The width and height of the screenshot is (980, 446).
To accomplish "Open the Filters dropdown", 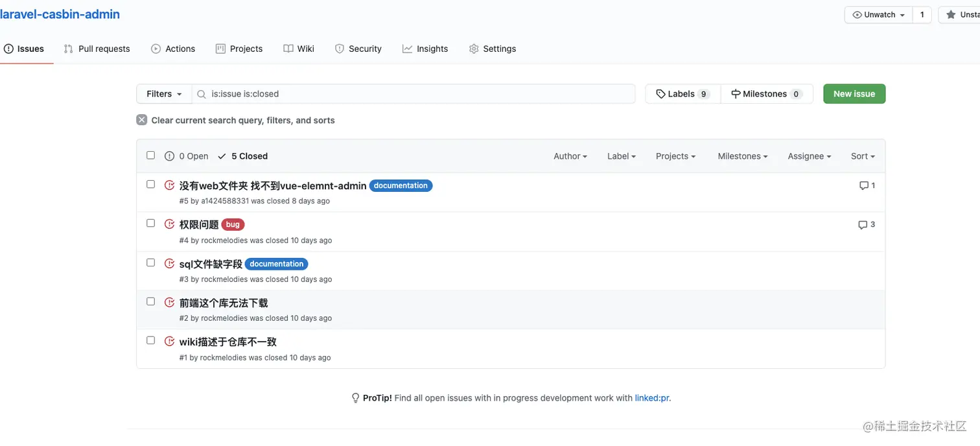I will [x=163, y=93].
